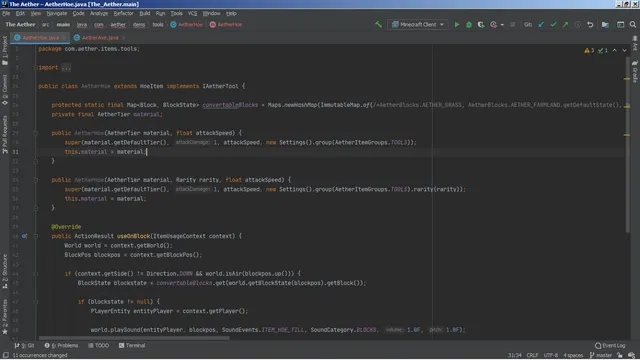Click 'main' in navigation breadcrumb
The image size is (640, 360).
(63, 24)
